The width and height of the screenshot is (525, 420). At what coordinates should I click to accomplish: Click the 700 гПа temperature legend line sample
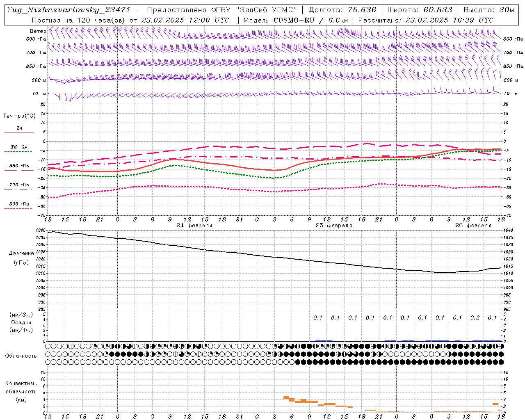coord(18,189)
